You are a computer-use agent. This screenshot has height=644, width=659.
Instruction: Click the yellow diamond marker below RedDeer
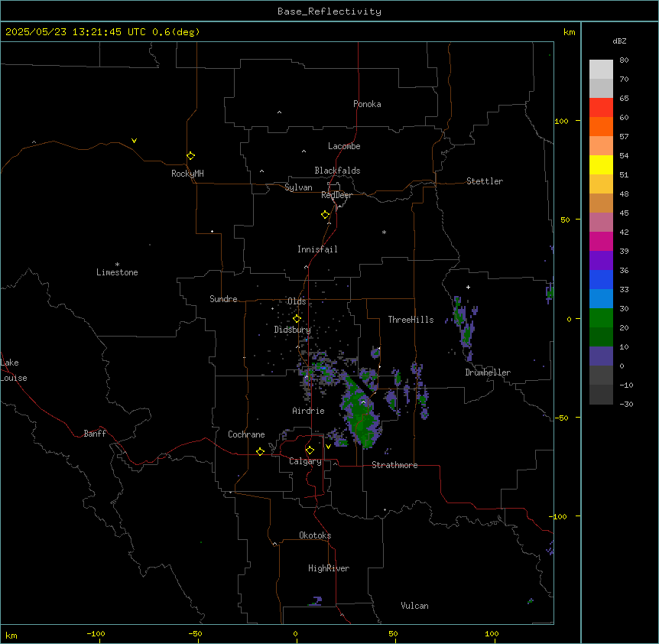326,215
